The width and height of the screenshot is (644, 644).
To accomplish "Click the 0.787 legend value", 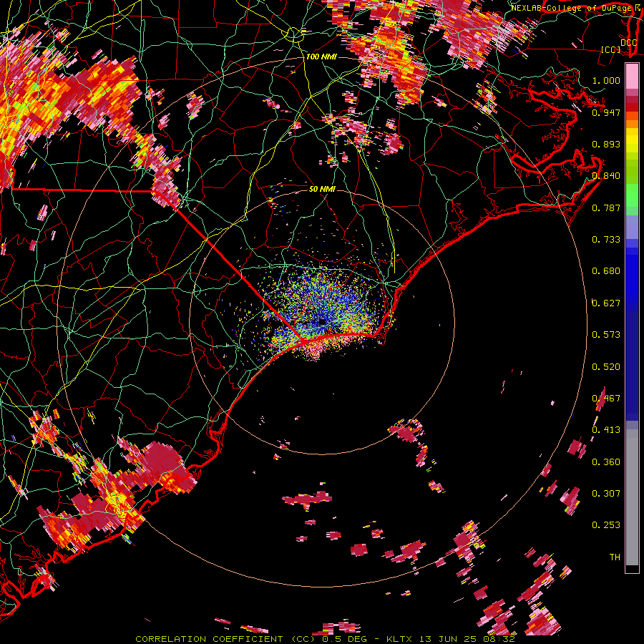I will [x=606, y=208].
